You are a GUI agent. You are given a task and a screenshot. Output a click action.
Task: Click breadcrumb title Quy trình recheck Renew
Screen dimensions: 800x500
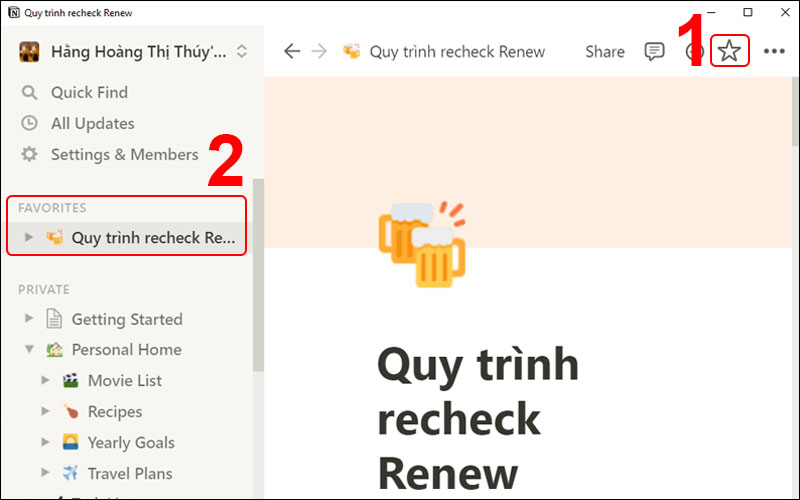tap(457, 52)
